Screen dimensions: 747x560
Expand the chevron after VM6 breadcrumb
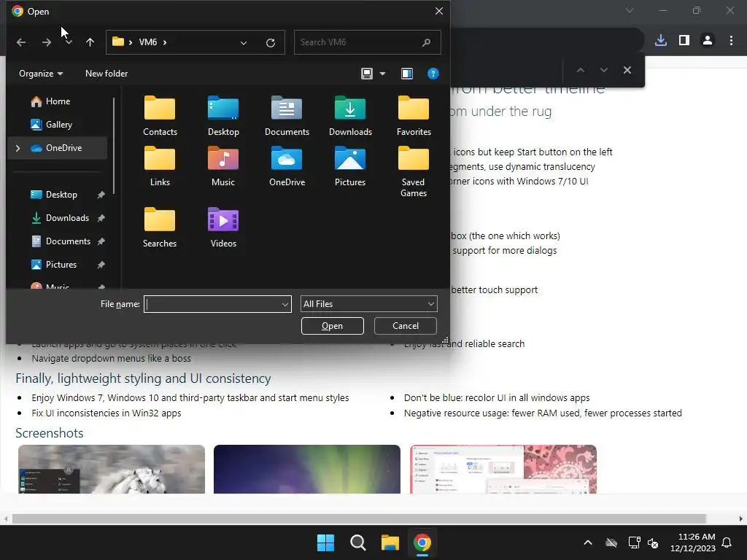165,42
